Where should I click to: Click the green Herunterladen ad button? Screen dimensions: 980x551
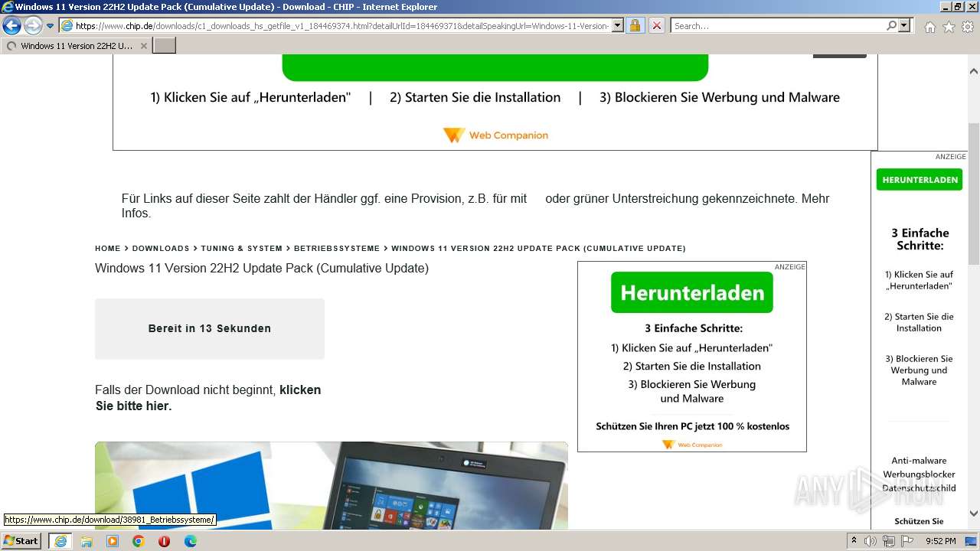tap(692, 292)
